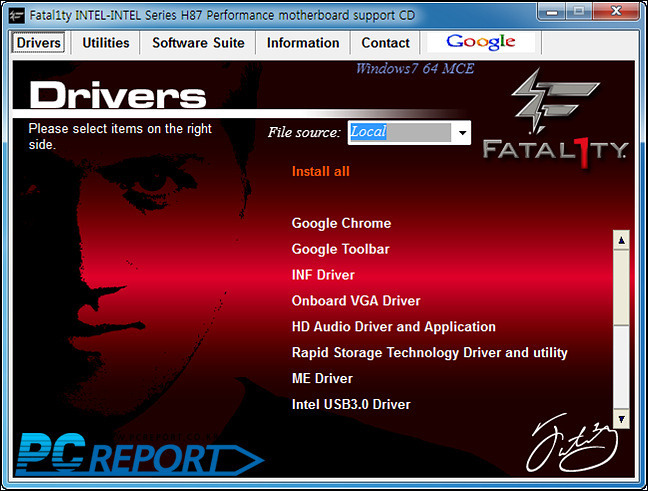Close the support CD window
The width and height of the screenshot is (648, 491).
click(x=616, y=12)
